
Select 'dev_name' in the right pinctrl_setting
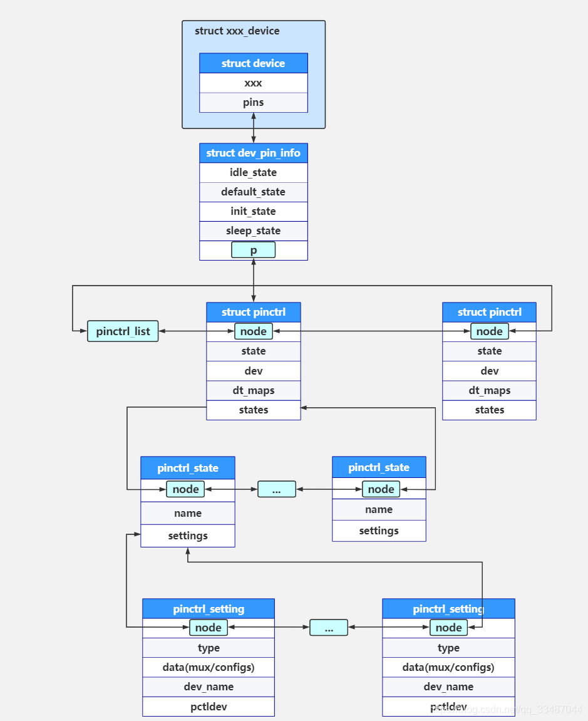click(448, 687)
